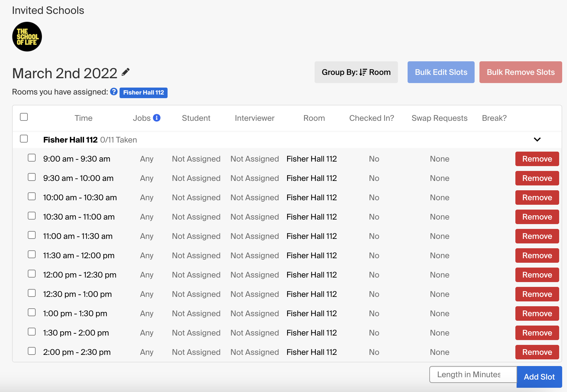
Task: Click the Invited Schools heading
Action: tap(48, 10)
